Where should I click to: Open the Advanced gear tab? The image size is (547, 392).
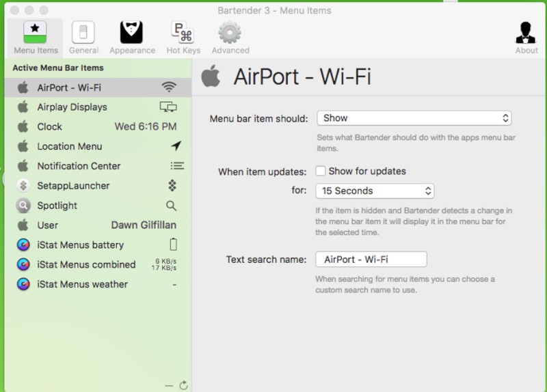tap(230, 38)
